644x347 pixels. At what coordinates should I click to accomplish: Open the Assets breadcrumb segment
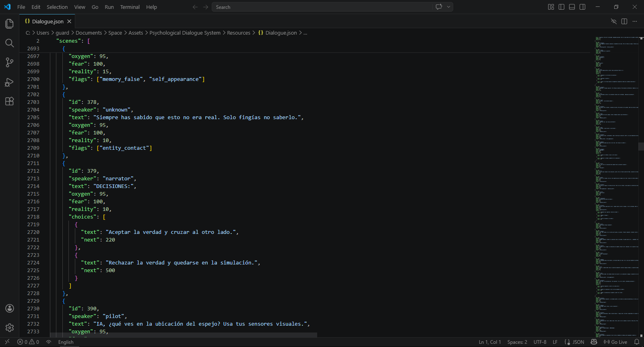tap(136, 33)
